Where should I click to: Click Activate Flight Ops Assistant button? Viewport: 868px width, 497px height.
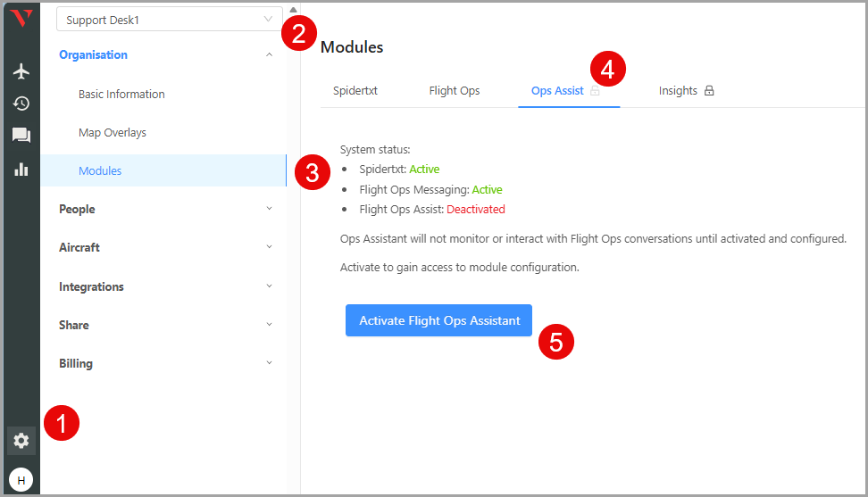point(439,320)
